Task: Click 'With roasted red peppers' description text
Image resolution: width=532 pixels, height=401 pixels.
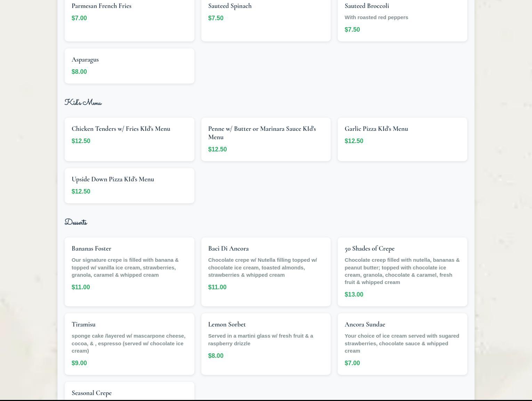Action: [x=376, y=17]
